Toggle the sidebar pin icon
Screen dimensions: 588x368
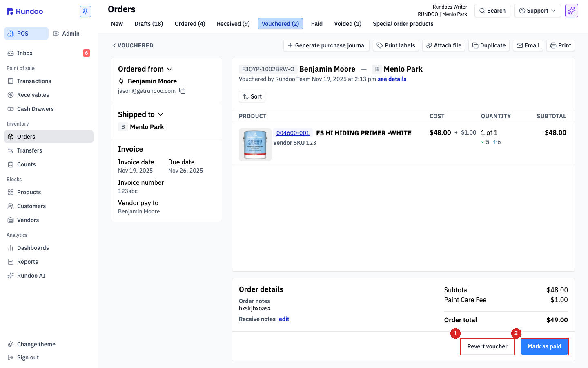click(85, 11)
